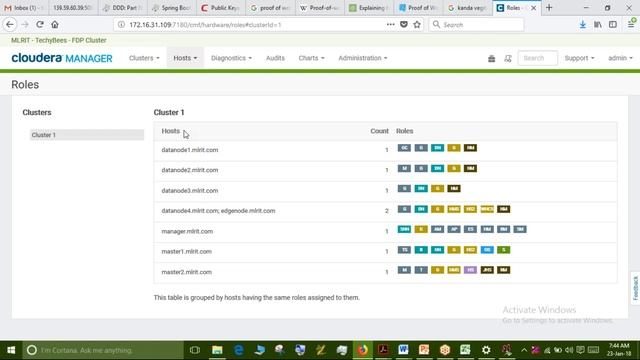Save the page to Pocket
This screenshot has width=640, height=360.
pyautogui.click(x=404, y=24)
